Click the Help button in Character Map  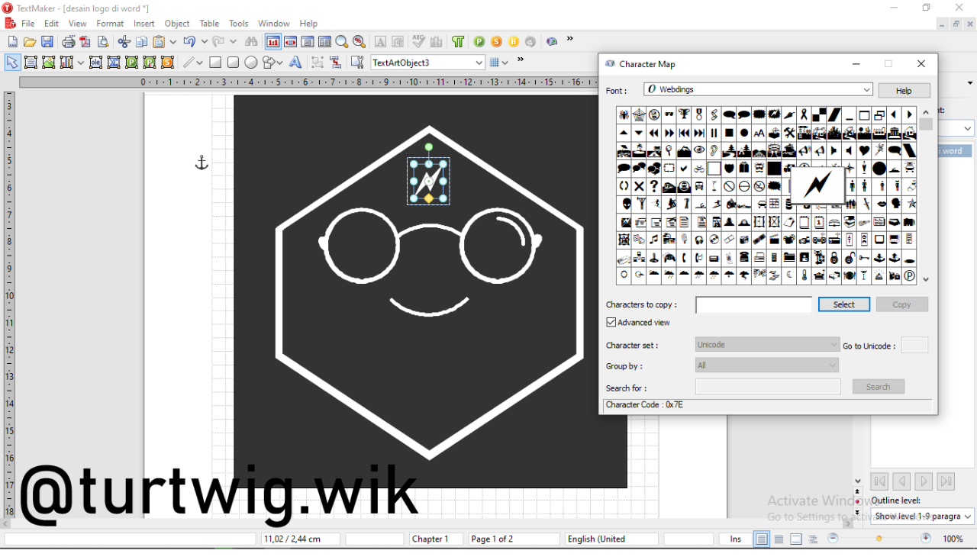904,91
